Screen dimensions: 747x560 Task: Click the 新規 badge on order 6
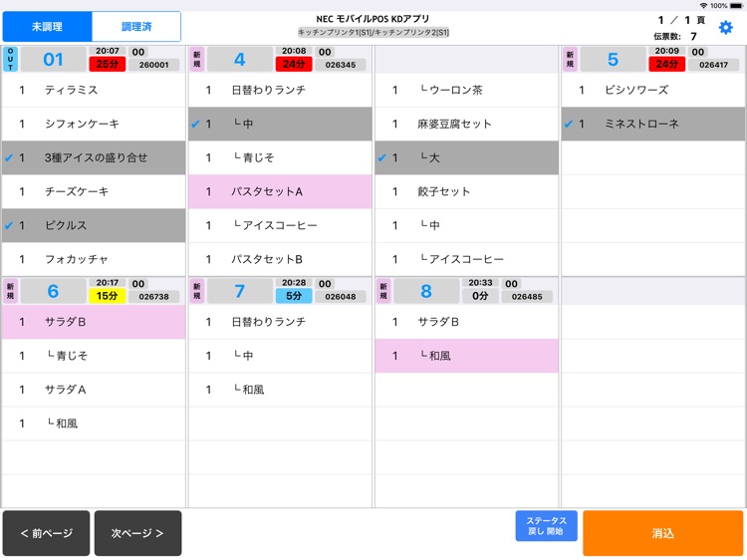click(x=10, y=291)
